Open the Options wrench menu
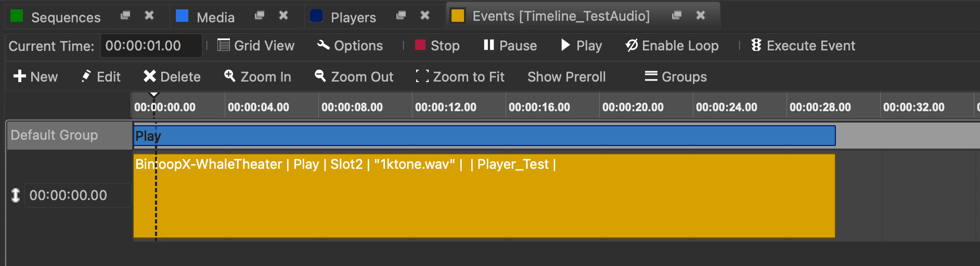This screenshot has width=980, height=266. [350, 46]
